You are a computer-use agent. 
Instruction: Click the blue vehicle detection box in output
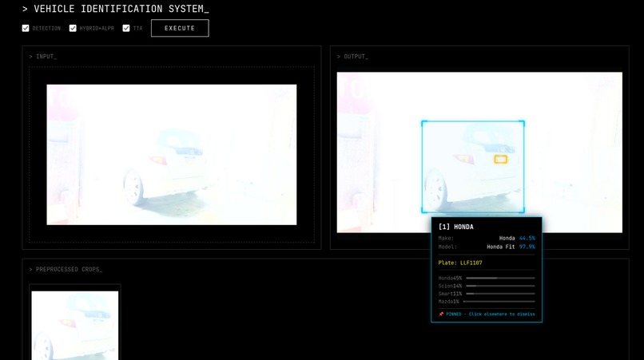pos(473,167)
